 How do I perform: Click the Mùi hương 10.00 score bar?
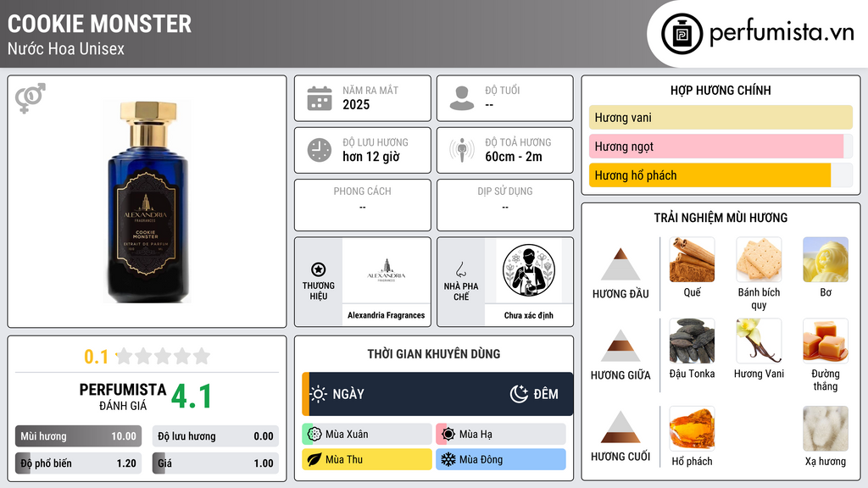coord(78,436)
